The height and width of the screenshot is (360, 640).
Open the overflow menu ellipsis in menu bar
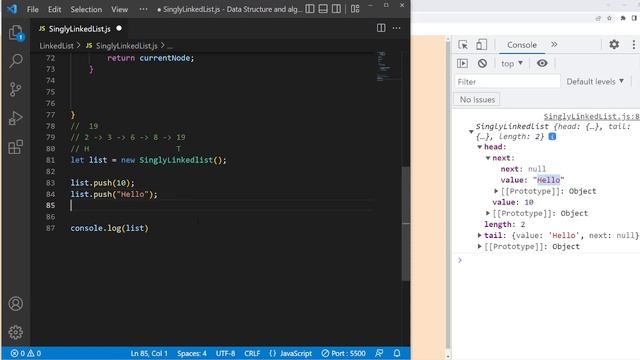tap(143, 9)
